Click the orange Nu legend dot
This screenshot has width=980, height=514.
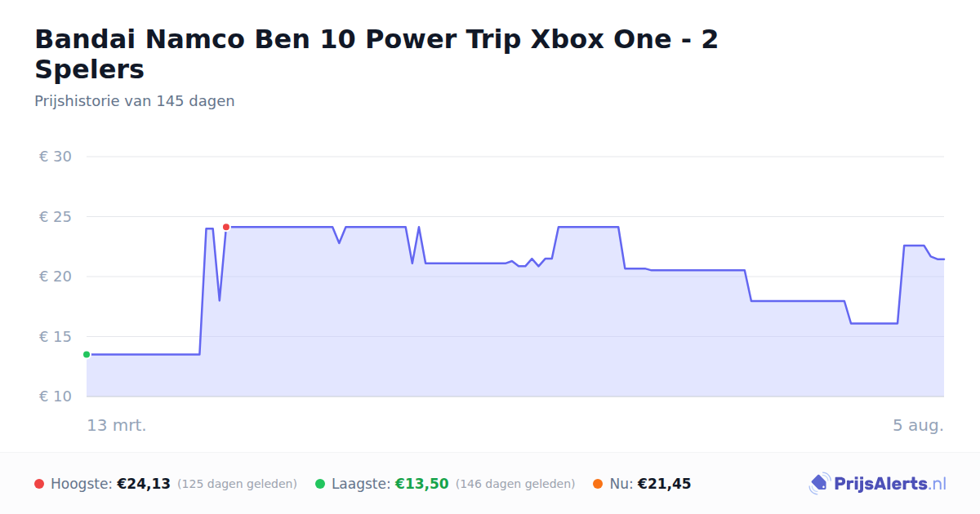[598, 484]
